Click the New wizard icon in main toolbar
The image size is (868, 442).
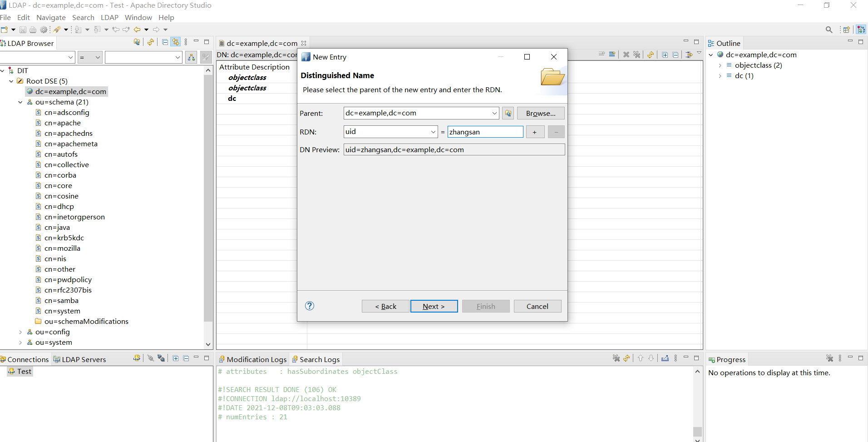coord(5,30)
